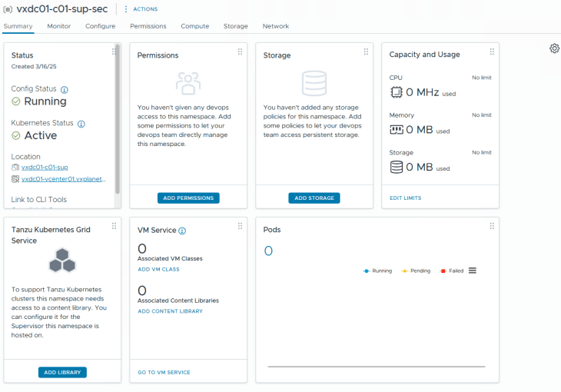Click Config Status info icon
The height and width of the screenshot is (392, 561).
coord(65,89)
